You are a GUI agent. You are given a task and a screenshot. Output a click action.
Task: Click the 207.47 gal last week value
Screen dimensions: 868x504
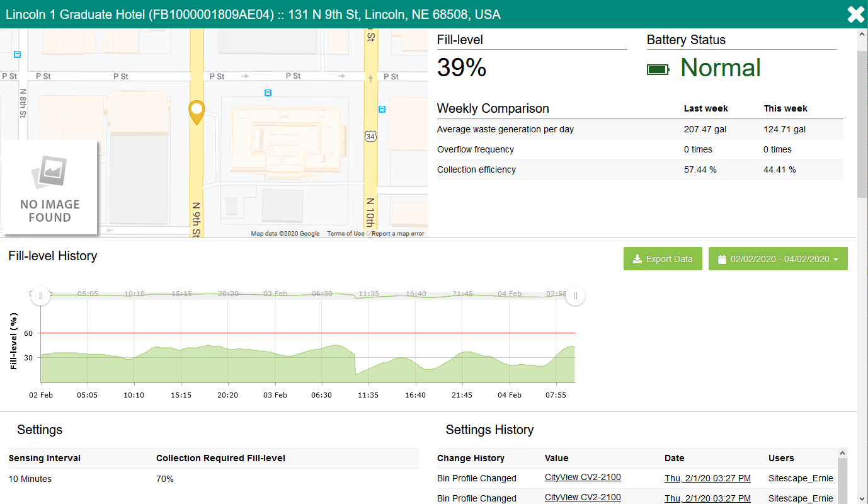[705, 129]
